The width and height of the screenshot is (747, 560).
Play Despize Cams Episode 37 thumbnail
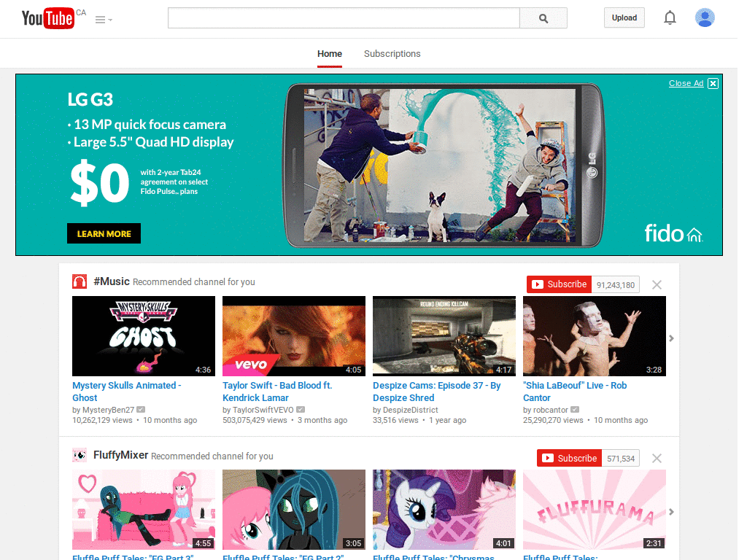(444, 336)
